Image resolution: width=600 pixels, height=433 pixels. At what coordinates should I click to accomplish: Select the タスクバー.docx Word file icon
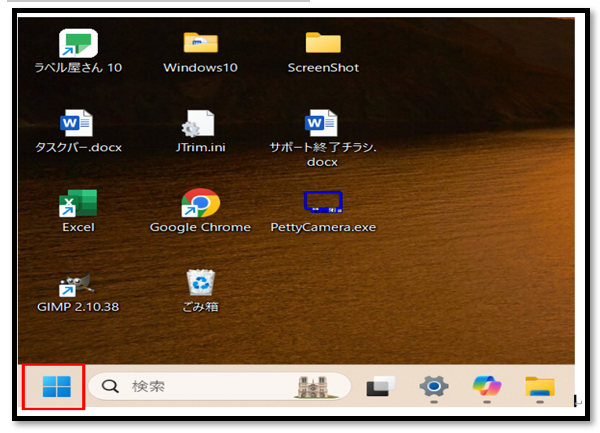pos(77,123)
